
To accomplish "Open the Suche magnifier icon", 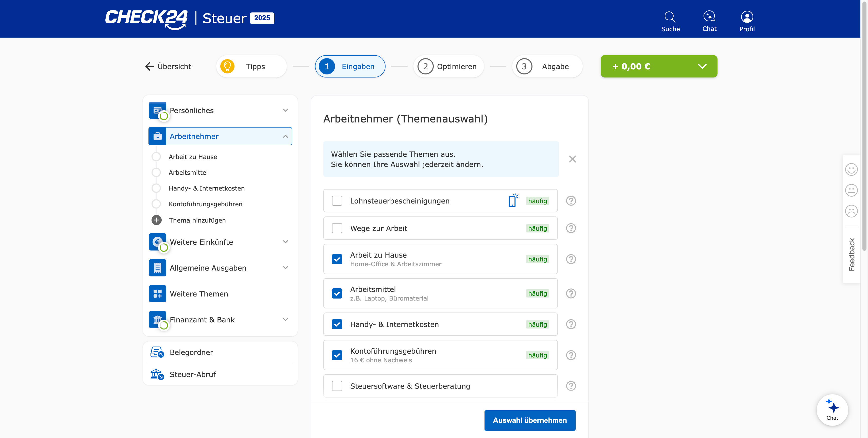I will click(x=670, y=17).
